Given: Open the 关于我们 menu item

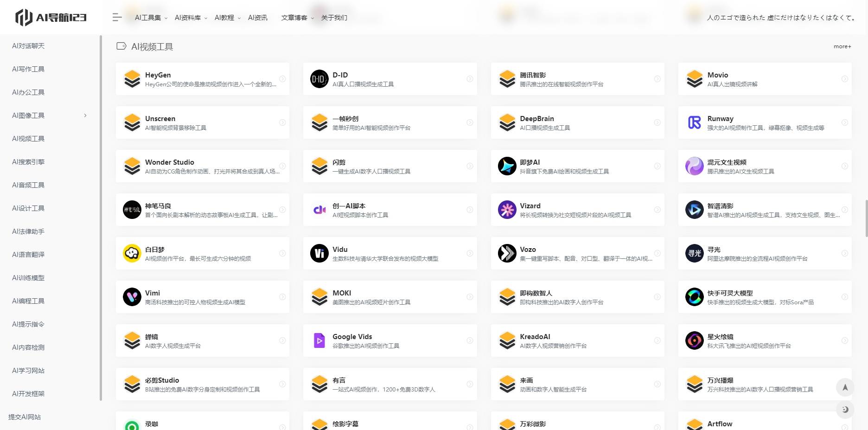Looking at the screenshot, I should [334, 18].
